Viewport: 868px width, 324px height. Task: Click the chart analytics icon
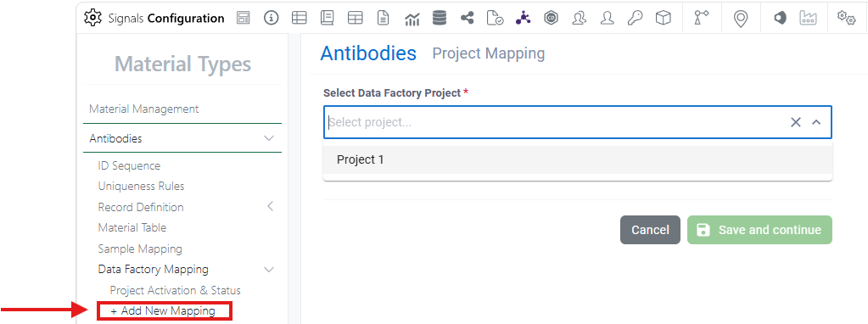[x=412, y=19]
